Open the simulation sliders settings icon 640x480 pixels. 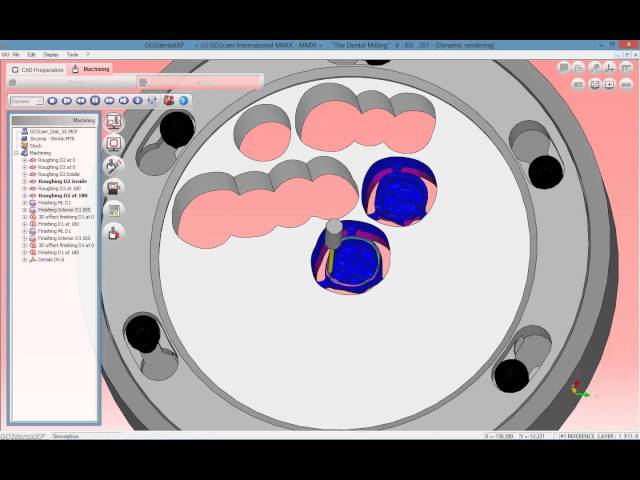point(152,100)
